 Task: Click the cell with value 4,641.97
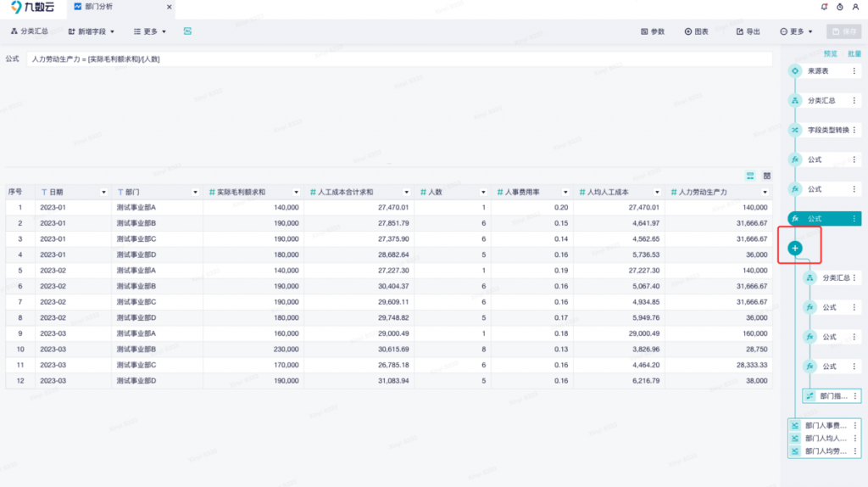coord(619,223)
